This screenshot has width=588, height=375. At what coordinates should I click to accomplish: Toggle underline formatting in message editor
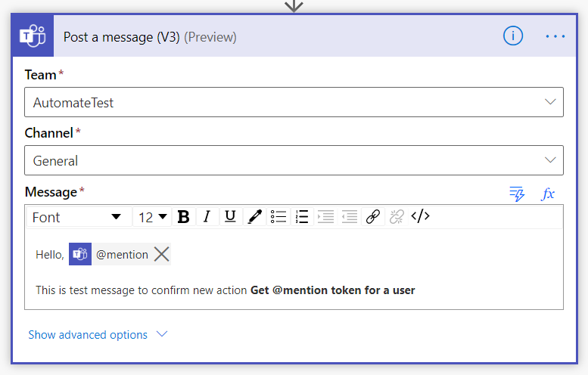click(230, 217)
